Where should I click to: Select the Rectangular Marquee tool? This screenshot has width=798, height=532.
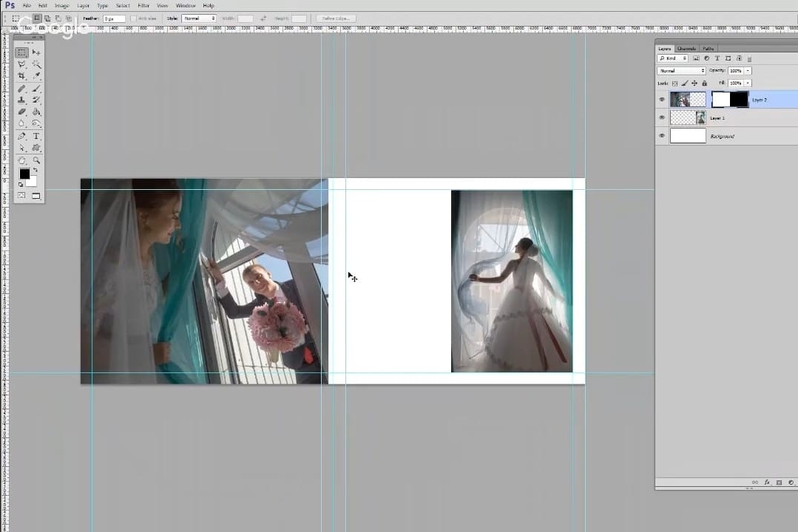tap(22, 52)
